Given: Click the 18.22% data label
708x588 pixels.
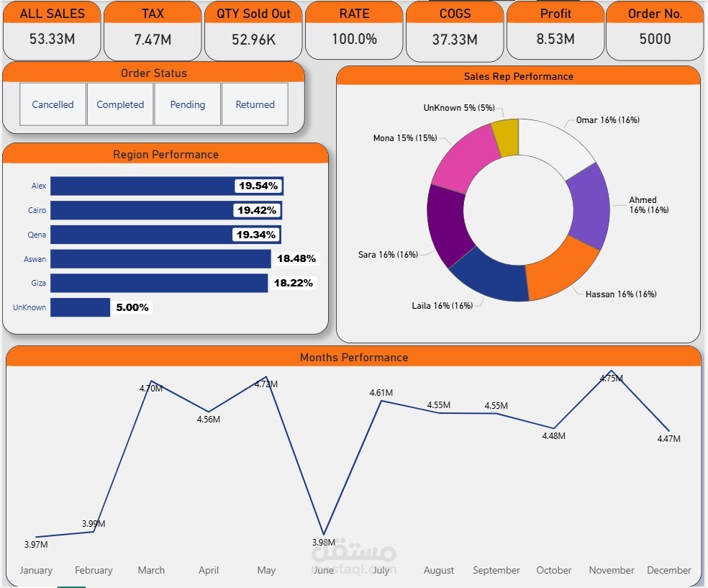Looking at the screenshot, I should pos(294,283).
